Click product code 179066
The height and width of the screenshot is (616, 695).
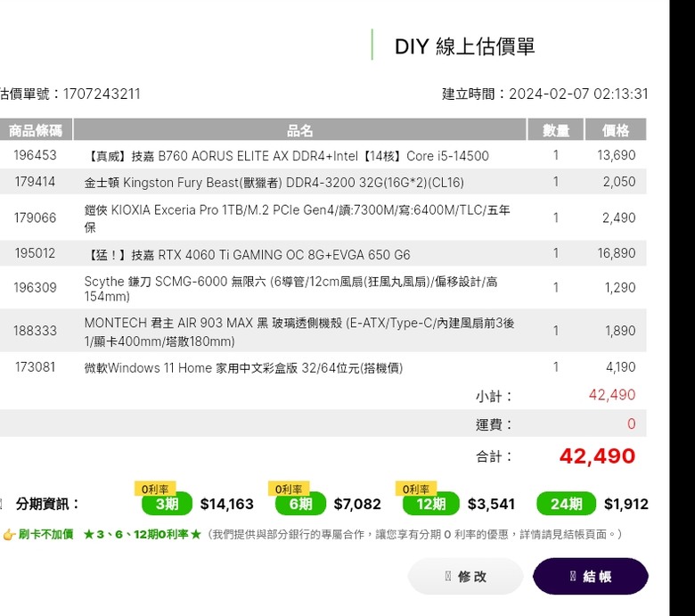35,218
